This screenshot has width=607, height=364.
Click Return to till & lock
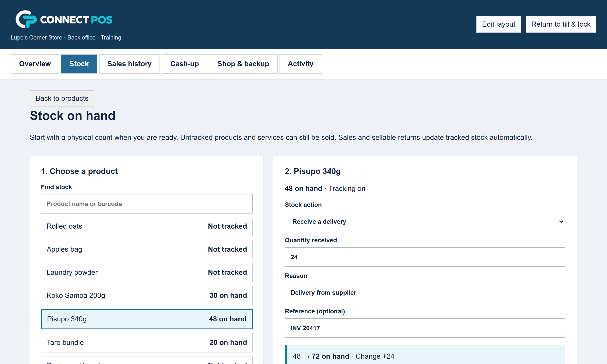tap(561, 24)
